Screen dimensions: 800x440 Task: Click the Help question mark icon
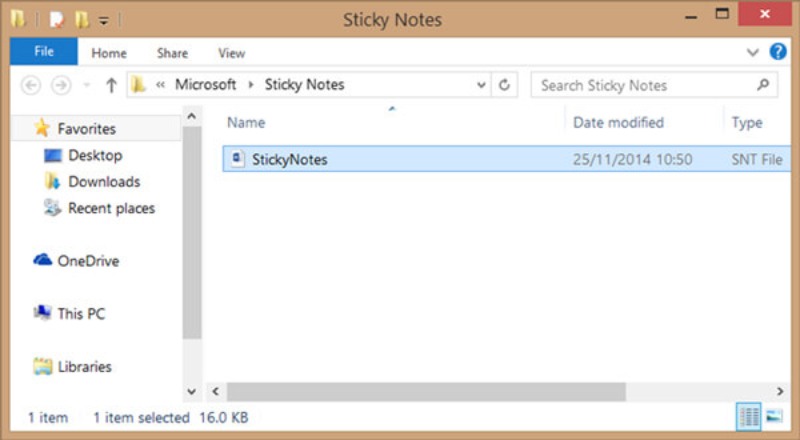(777, 52)
